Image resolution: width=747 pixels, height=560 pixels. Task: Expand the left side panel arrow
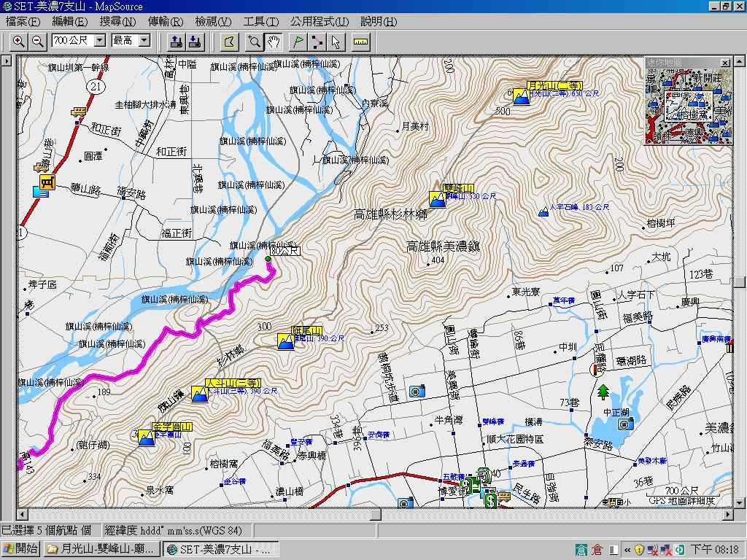6,61
